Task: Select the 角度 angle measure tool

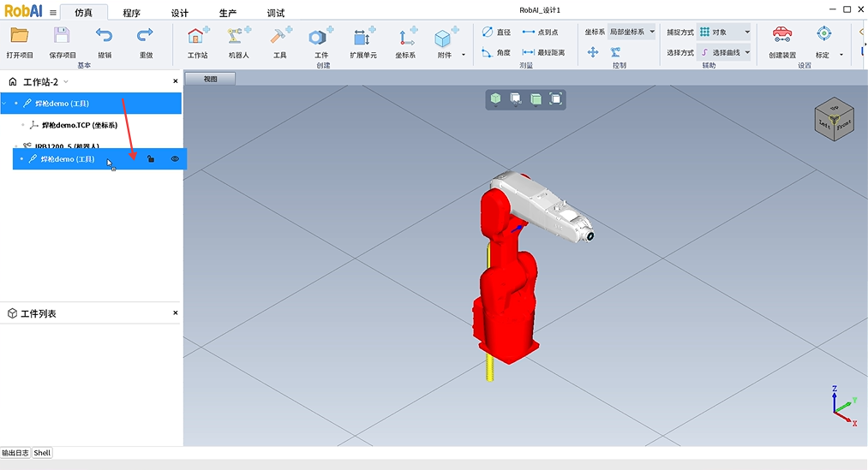Action: click(496, 52)
